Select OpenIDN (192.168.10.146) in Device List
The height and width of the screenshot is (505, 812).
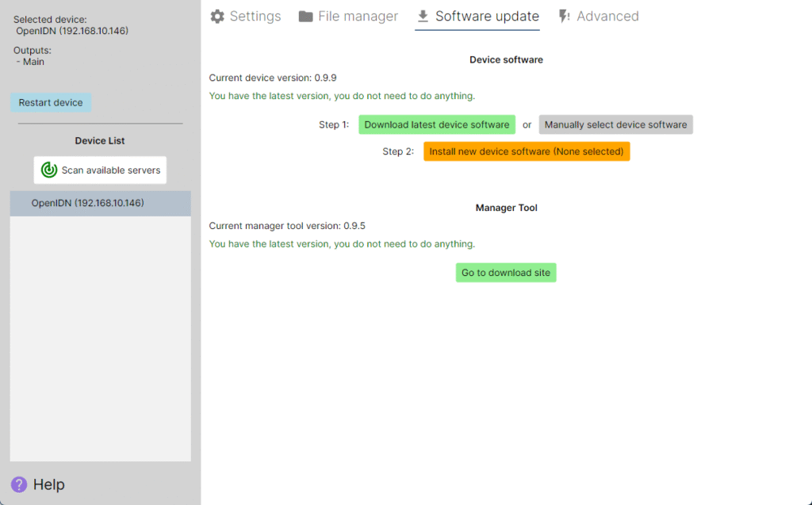pyautogui.click(x=88, y=204)
